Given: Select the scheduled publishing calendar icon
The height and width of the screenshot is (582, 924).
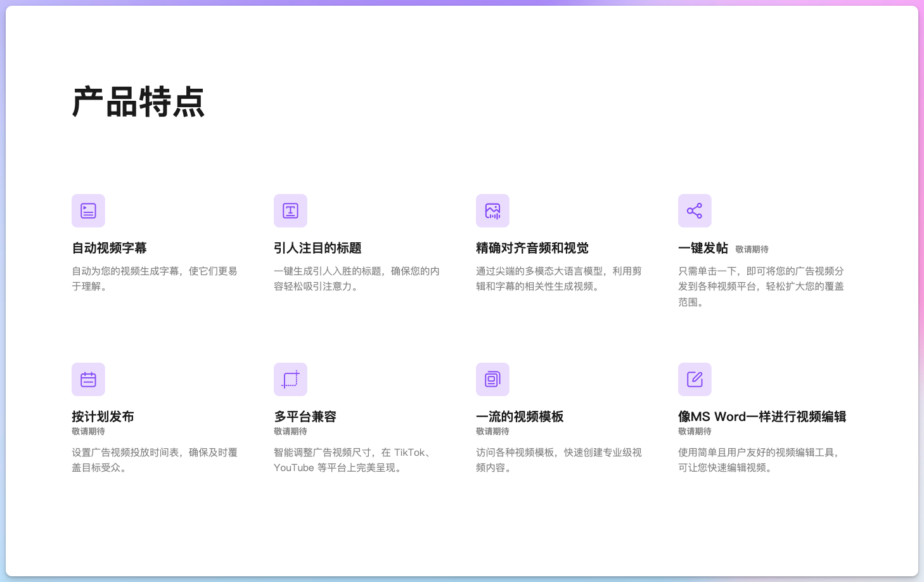Looking at the screenshot, I should (88, 379).
